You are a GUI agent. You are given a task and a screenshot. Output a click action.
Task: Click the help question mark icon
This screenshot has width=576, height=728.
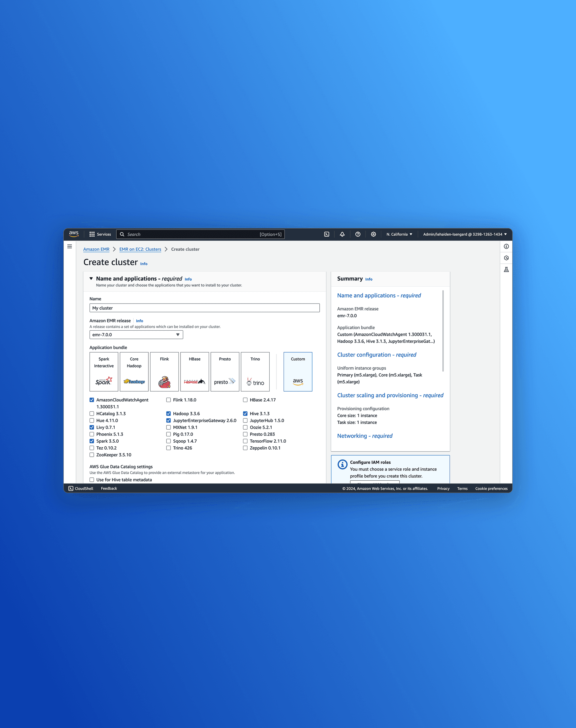[x=358, y=234]
